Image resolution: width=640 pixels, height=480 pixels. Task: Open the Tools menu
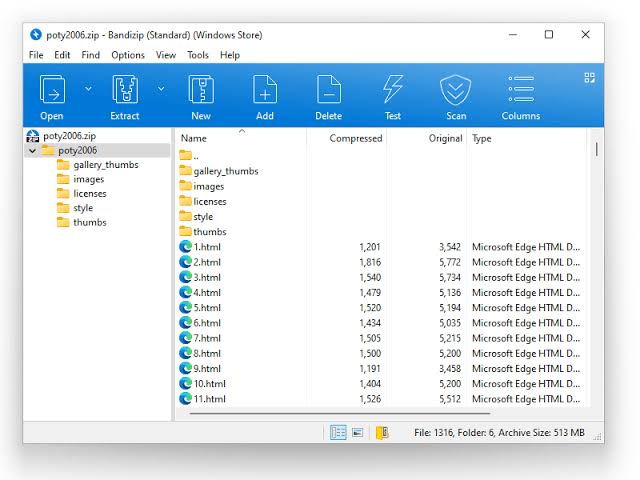[x=198, y=55]
